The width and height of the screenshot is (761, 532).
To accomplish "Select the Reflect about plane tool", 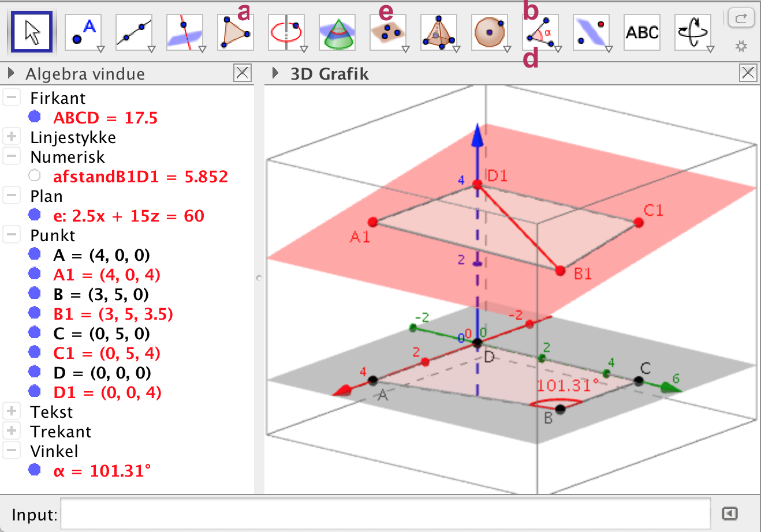I will [x=592, y=32].
